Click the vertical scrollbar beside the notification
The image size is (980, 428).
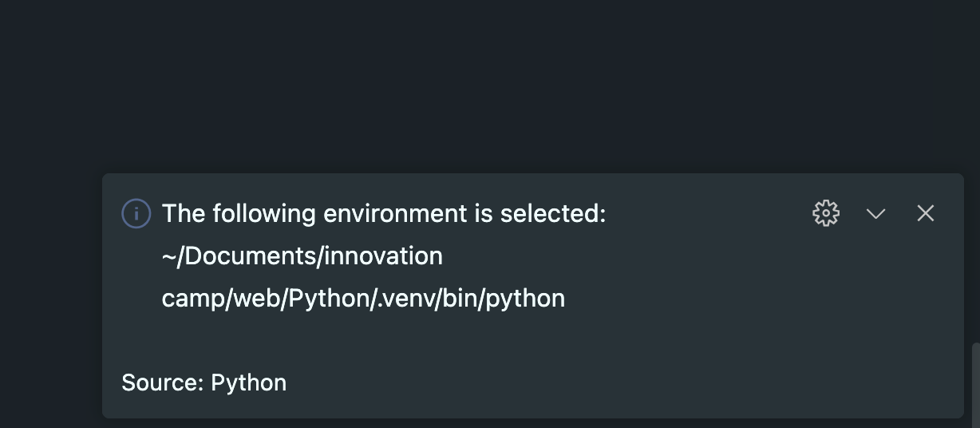click(x=975, y=382)
